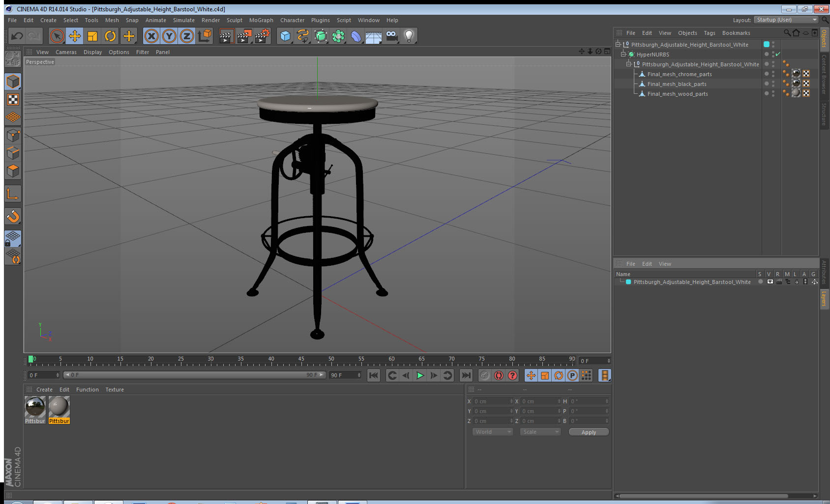Toggle visibility dots for Final_mesh_chrome_parts
This screenshot has height=504, width=830.
[x=773, y=74]
